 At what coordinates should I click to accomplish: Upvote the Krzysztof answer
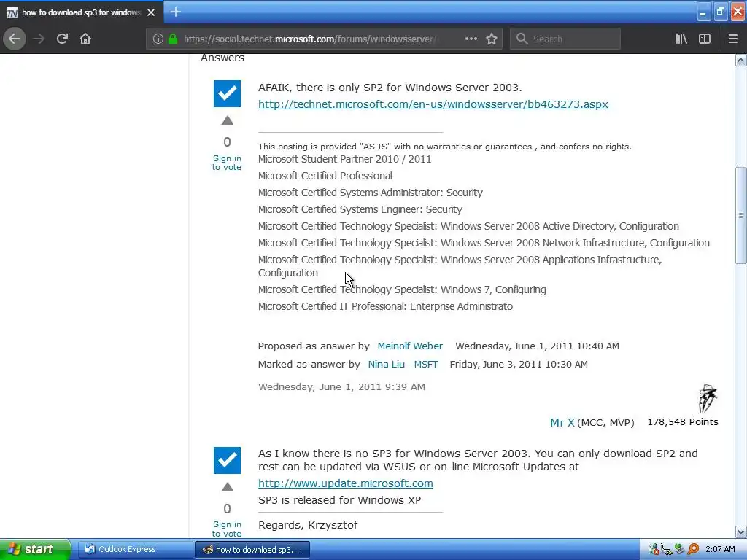click(228, 487)
